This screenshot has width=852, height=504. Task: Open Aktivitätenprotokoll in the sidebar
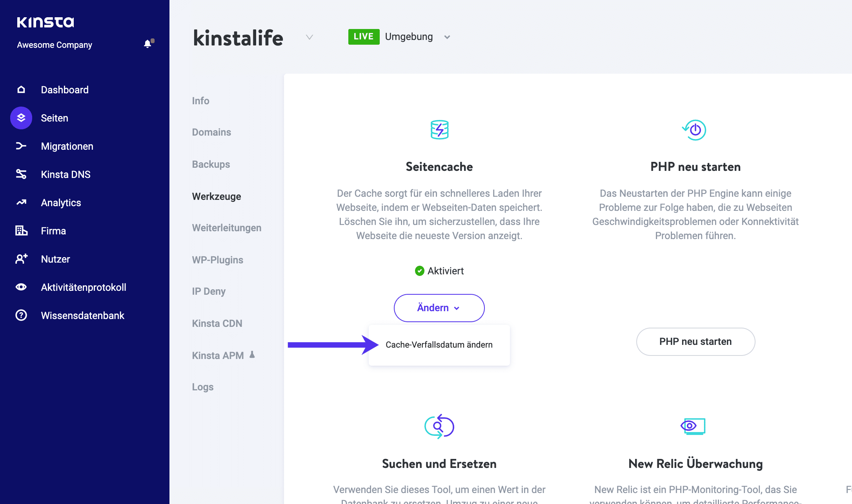tap(84, 287)
